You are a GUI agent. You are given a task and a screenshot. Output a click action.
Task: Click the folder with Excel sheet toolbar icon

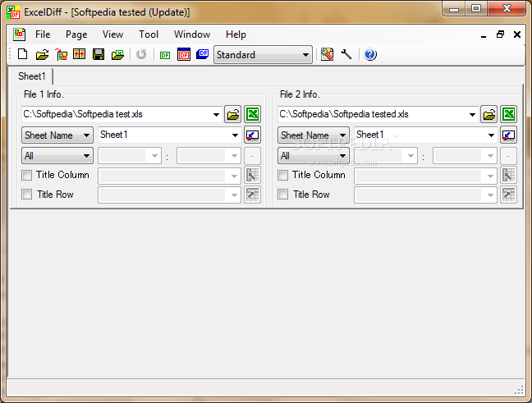[x=117, y=54]
